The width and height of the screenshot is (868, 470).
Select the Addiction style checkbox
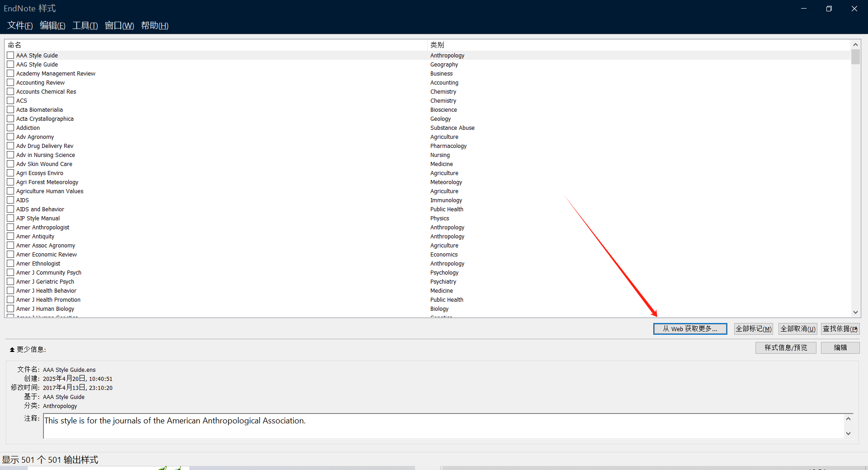point(10,128)
